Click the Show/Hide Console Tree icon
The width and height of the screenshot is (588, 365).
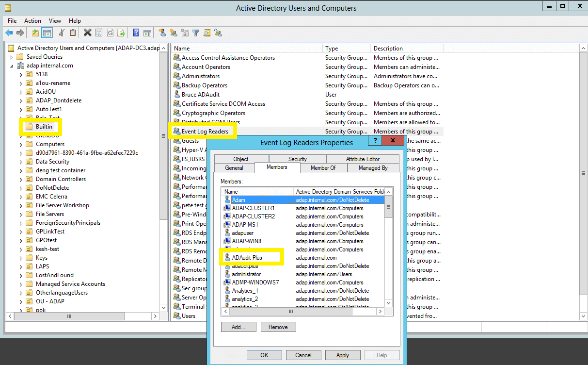(47, 33)
